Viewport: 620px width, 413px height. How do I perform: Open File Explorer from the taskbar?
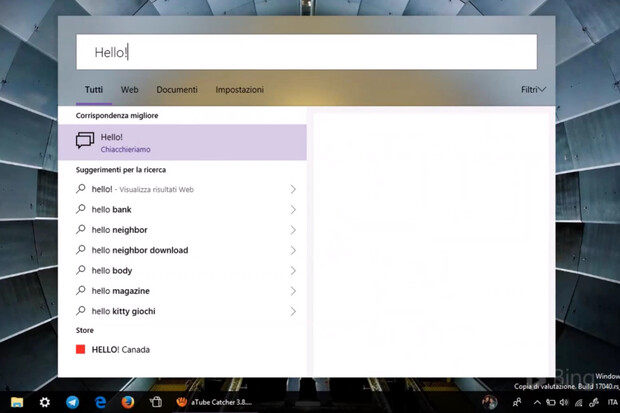click(17, 402)
